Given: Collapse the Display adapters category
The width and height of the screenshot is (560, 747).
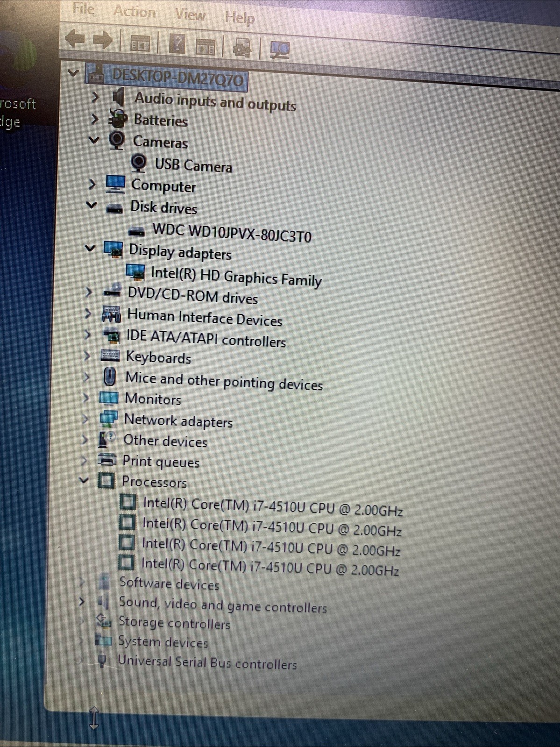Looking at the screenshot, I should click(90, 248).
